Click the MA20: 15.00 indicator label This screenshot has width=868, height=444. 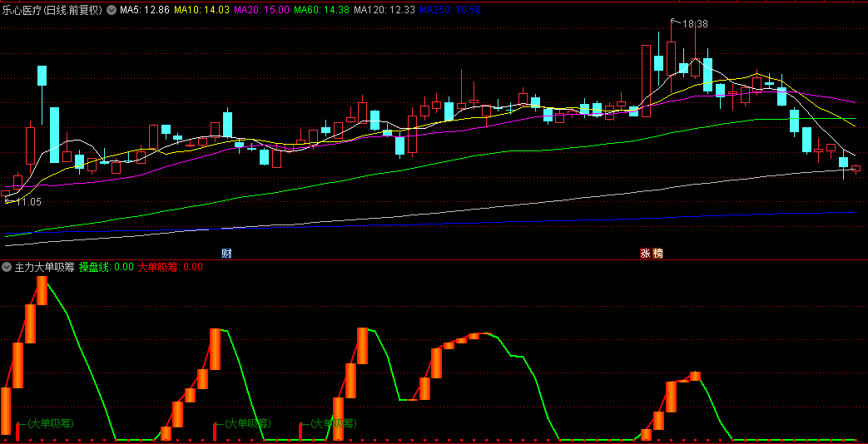tap(261, 9)
